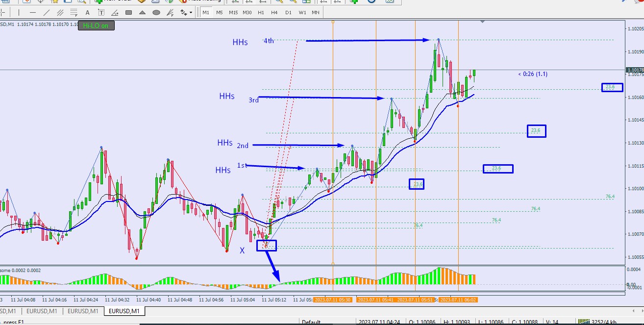Click the status bar date 2023.07.11 04:24
The image size is (644, 325).
click(378, 322)
